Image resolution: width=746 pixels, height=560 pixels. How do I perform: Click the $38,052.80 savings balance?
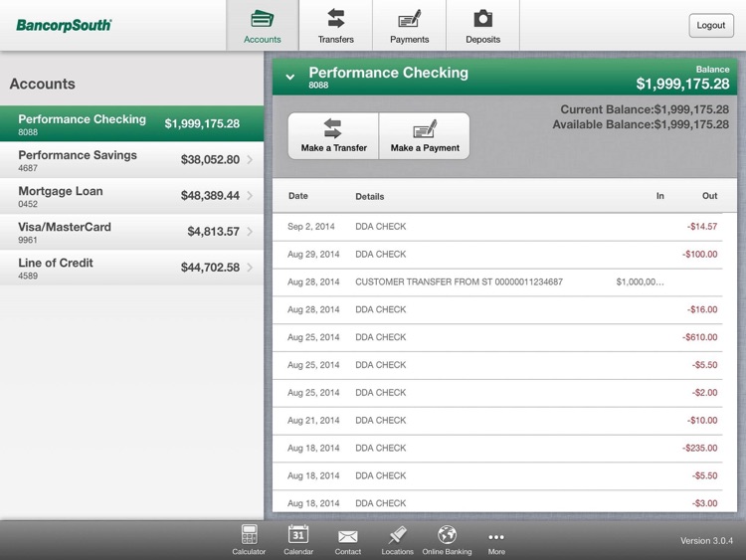click(x=210, y=160)
